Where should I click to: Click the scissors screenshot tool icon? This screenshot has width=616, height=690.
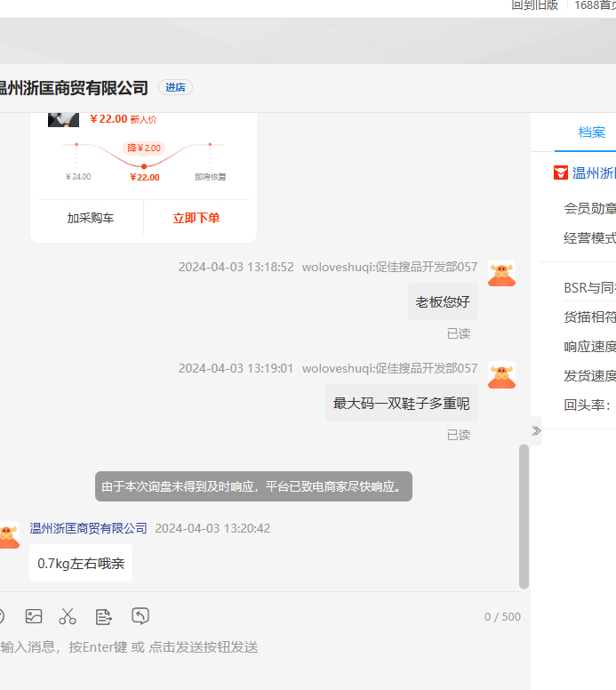[x=68, y=616]
